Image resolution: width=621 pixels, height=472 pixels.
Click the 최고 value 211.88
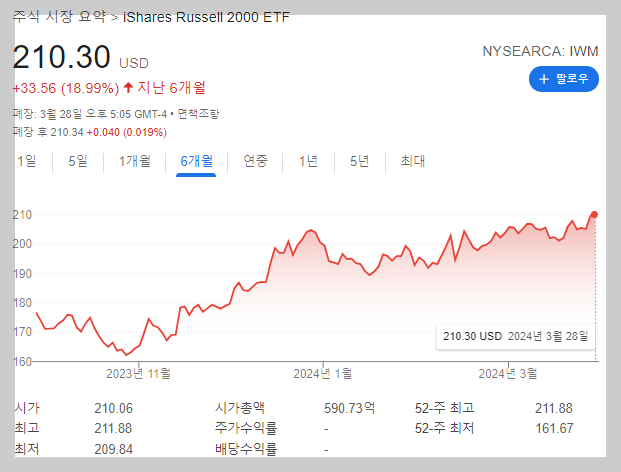[113, 428]
